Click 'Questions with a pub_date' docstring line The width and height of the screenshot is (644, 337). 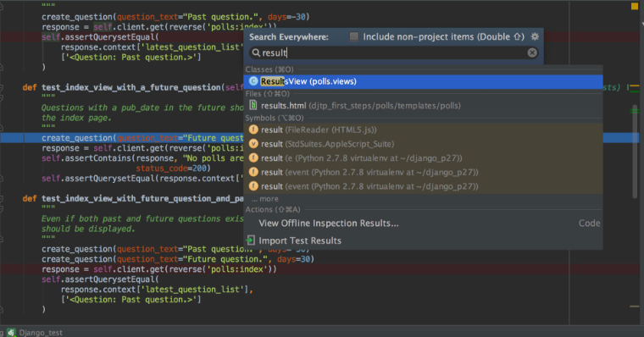(x=142, y=108)
